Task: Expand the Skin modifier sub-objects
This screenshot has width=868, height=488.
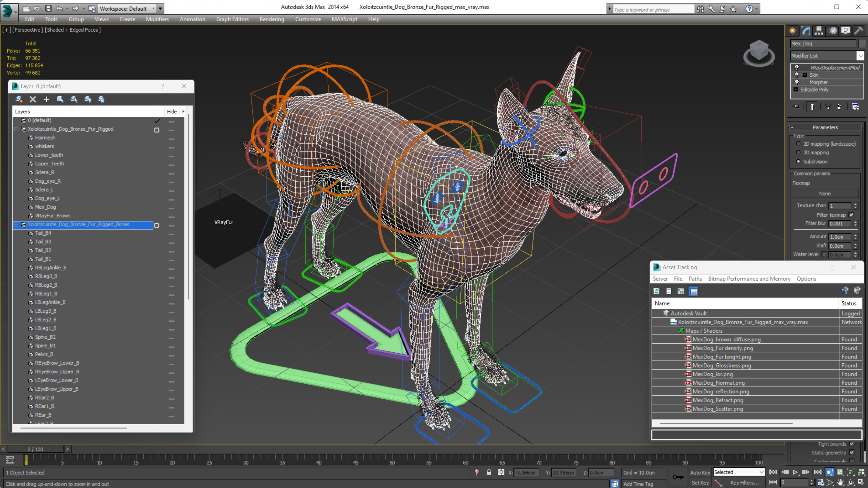Action: [805, 75]
